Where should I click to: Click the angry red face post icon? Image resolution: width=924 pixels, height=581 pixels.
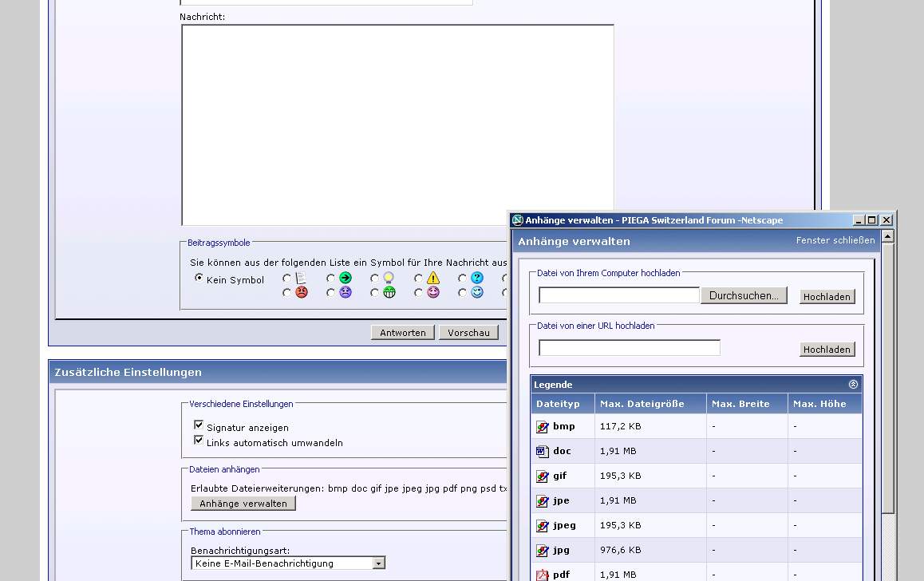pos(301,293)
